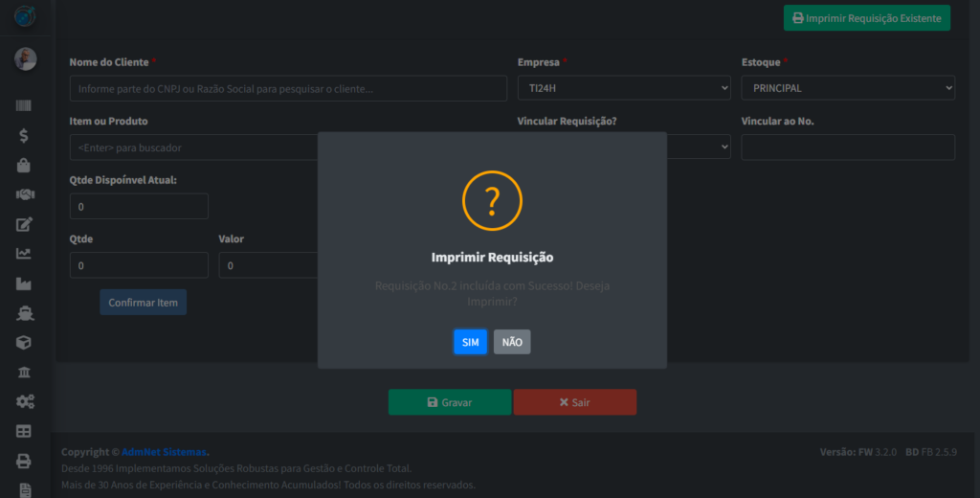
Task: Click the shopping bag sidebar icon
Action: (25, 166)
